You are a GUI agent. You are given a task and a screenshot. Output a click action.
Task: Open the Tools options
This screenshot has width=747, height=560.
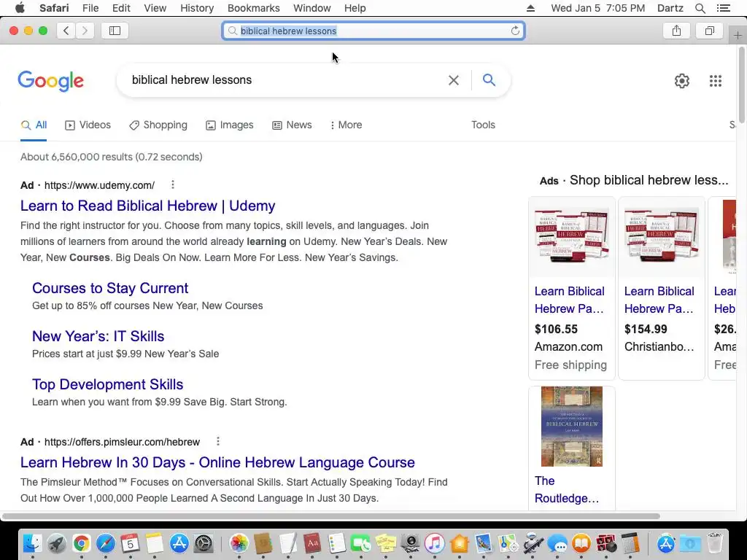point(483,125)
